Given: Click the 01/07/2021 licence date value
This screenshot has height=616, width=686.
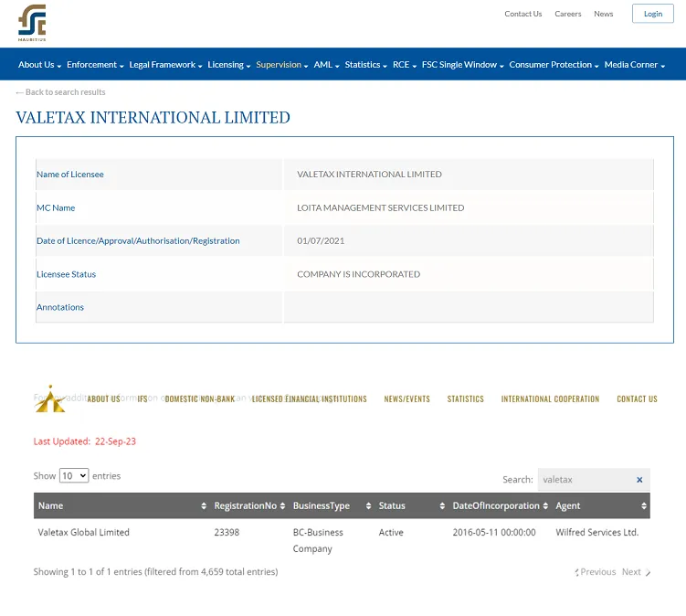Looking at the screenshot, I should 321,240.
